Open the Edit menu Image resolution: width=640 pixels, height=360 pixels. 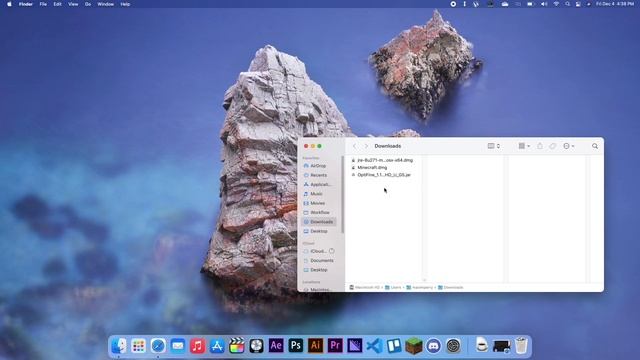tap(57, 4)
